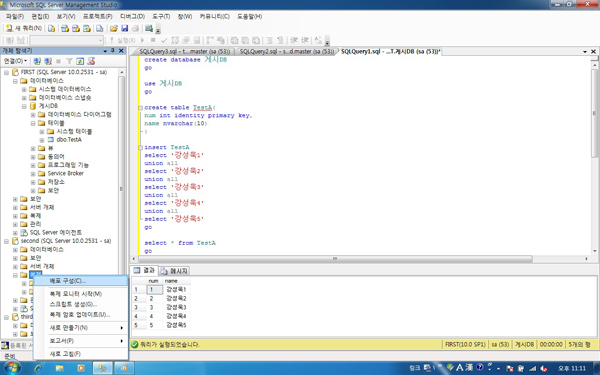Click the Activity Monitor icon in the standard toolbar
Screen dimensions: 600x375
click(149, 28)
